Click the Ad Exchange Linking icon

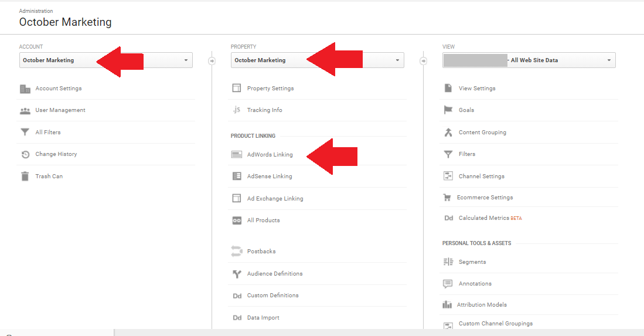click(x=237, y=198)
